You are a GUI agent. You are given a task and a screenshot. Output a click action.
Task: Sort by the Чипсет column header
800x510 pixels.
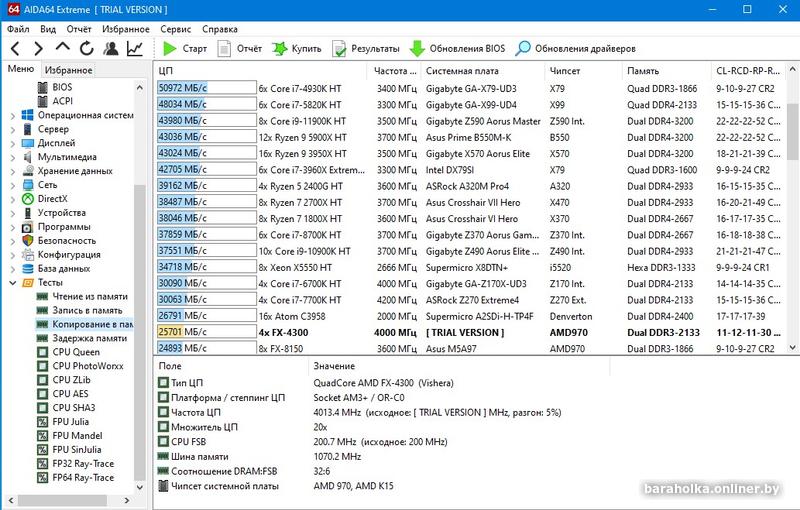point(583,71)
